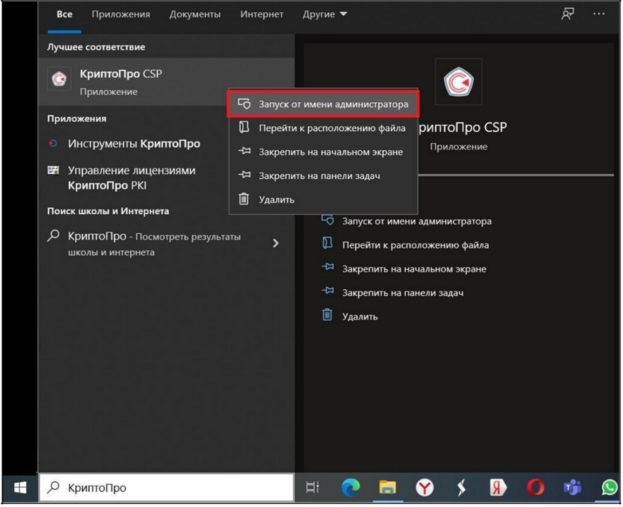The image size is (623, 507).
Task: Select Удалить in the context menu
Action: 323,199
